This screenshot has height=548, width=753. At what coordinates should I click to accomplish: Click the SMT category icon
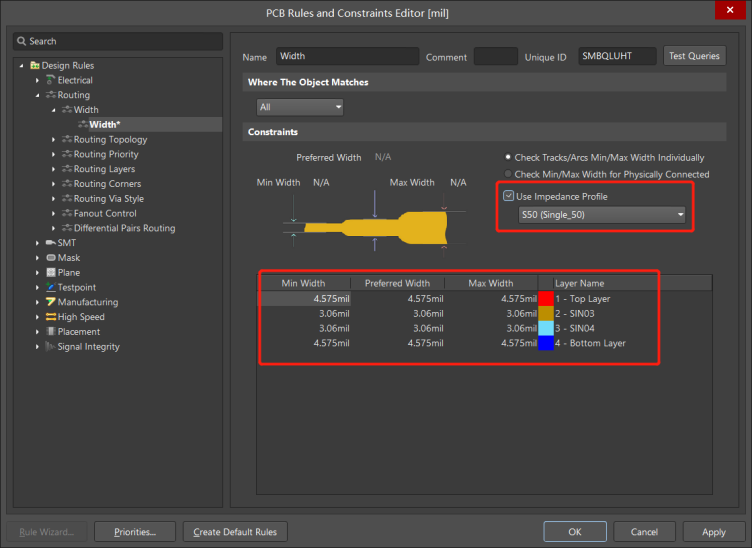coord(51,243)
